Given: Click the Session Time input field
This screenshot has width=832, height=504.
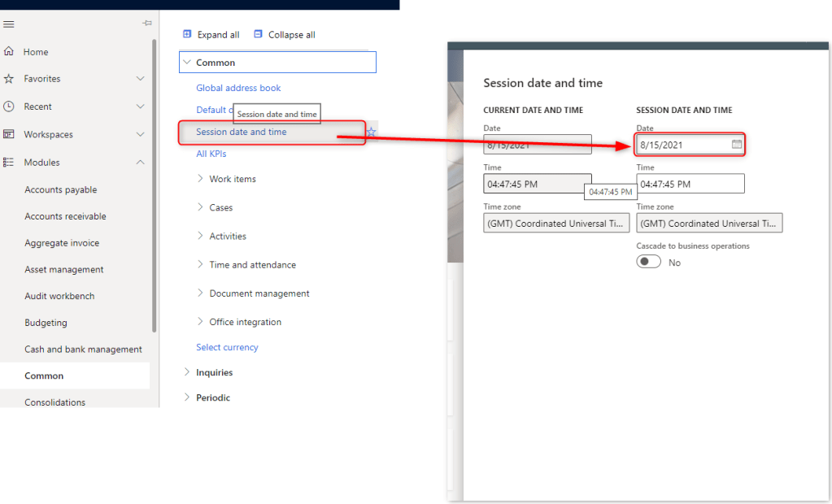Looking at the screenshot, I should (690, 185).
